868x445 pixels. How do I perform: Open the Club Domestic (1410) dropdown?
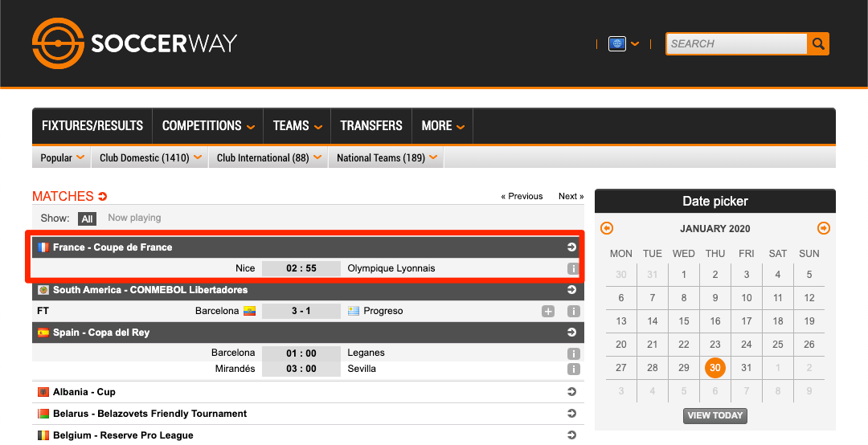(x=150, y=157)
